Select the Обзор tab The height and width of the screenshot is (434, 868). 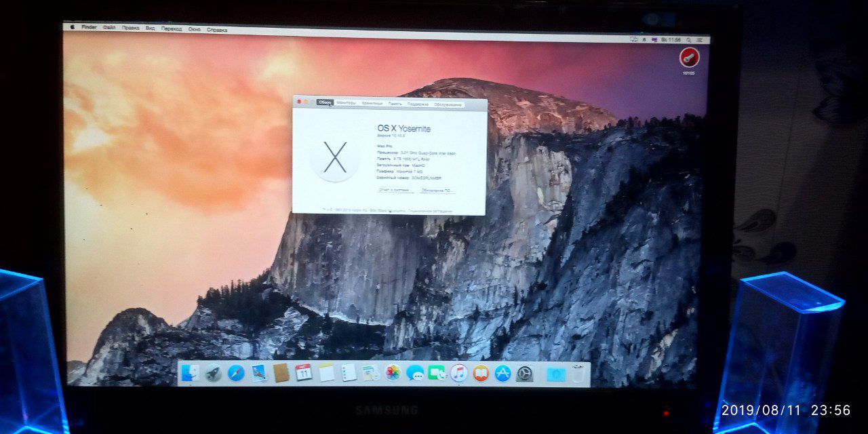[325, 102]
